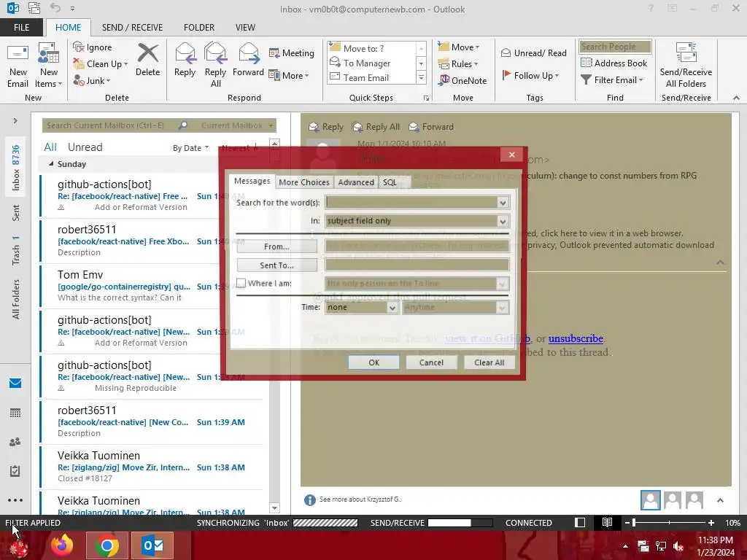Screen dimensions: 747x560
Task: Collapse the Sunday message group
Action: click(51, 164)
